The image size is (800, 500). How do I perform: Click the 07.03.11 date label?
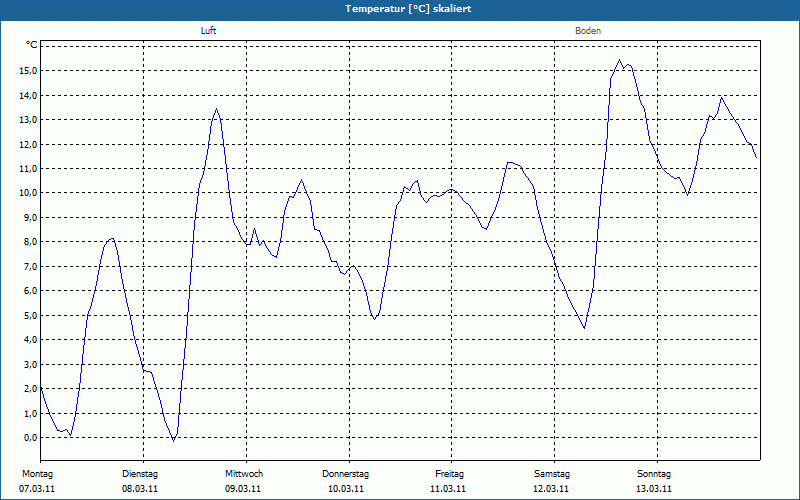point(37,489)
